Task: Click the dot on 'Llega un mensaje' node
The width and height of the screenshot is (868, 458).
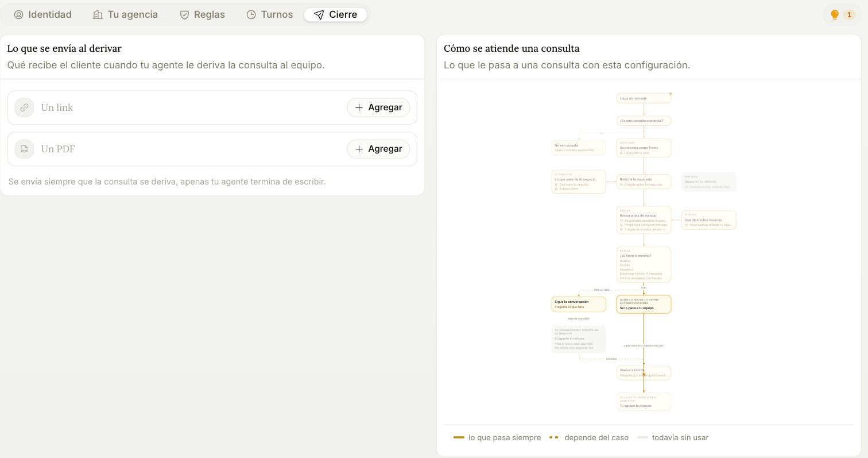Action: (670, 94)
